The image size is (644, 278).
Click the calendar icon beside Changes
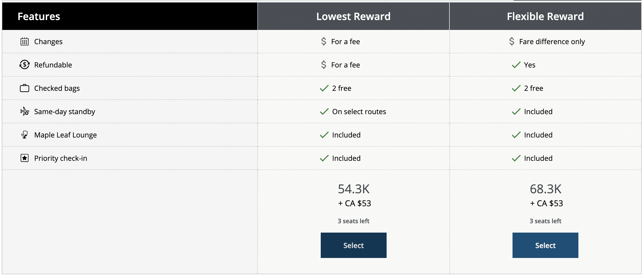coord(25,41)
